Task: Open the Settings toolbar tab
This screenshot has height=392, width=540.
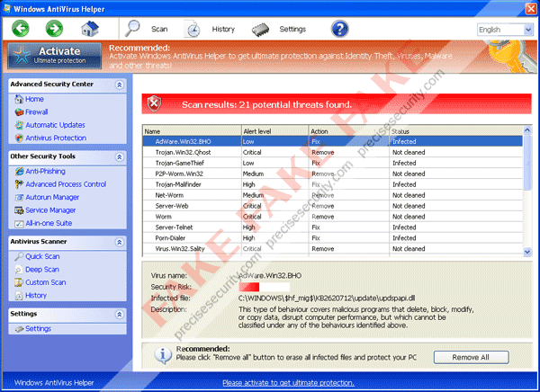Action: point(292,30)
